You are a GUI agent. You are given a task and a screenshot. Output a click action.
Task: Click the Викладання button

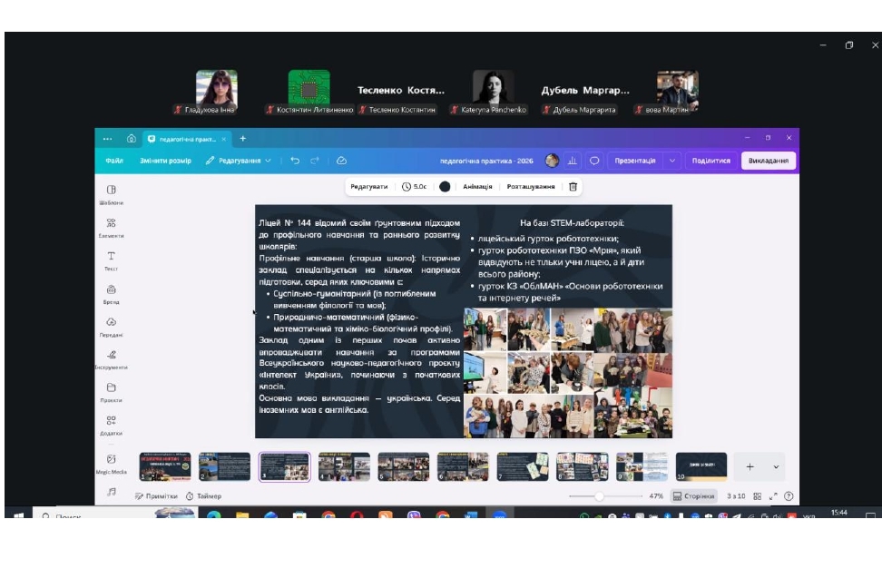[769, 161]
